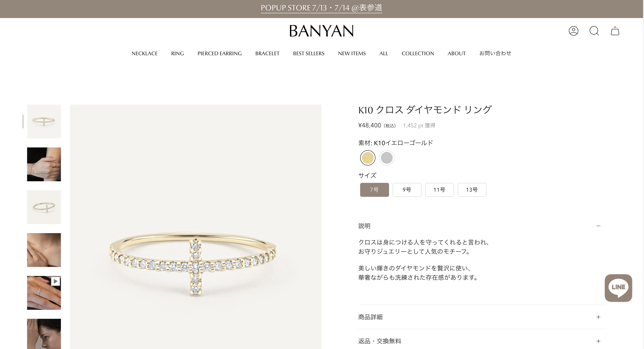Select ring size 9号
This screenshot has height=349, width=644.
coord(407,190)
